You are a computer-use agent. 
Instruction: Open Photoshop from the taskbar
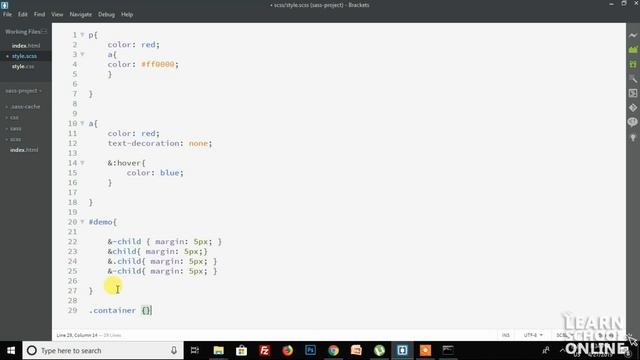click(x=310, y=350)
